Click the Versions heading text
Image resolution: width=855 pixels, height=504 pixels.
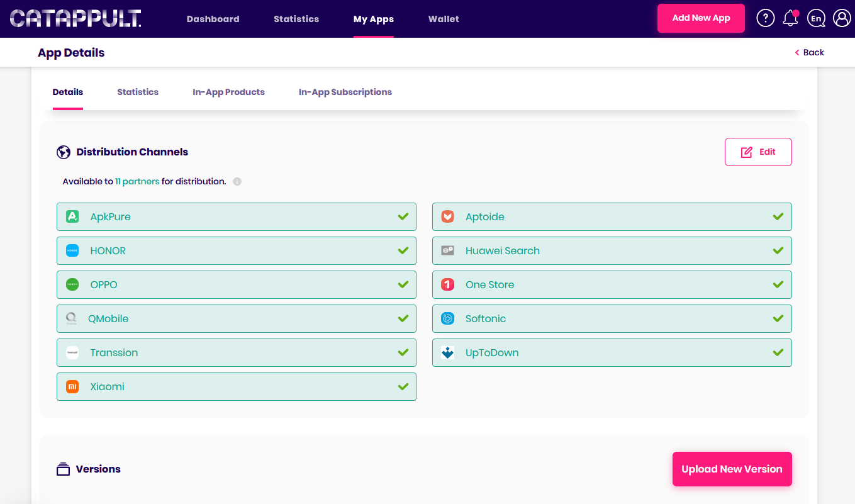pos(98,469)
